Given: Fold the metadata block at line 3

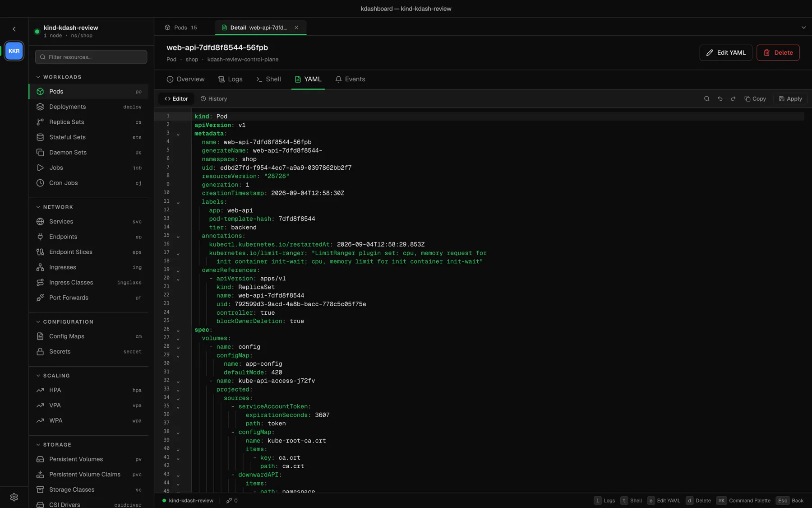Looking at the screenshot, I should click(178, 134).
